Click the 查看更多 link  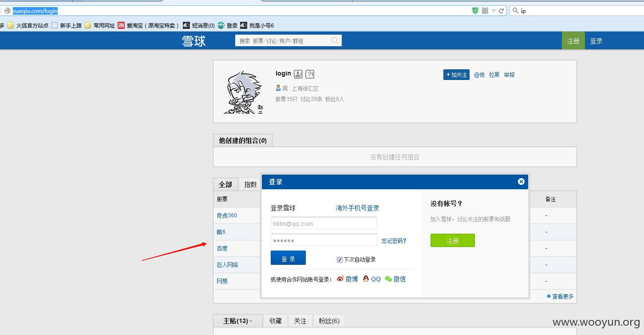(560, 296)
